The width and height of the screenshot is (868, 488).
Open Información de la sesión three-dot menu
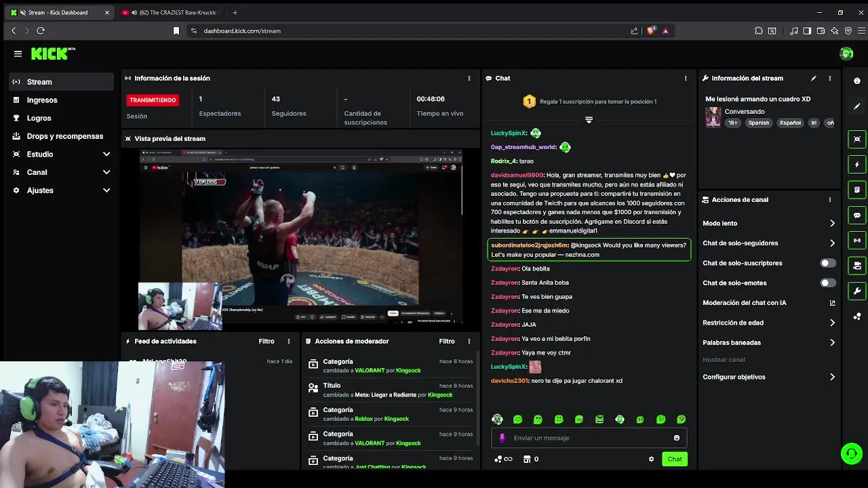(x=469, y=78)
